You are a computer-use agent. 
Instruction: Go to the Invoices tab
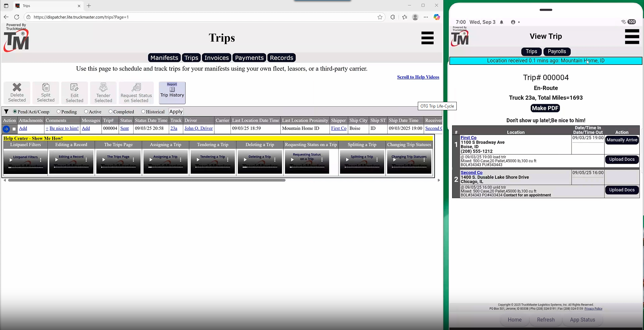point(216,58)
